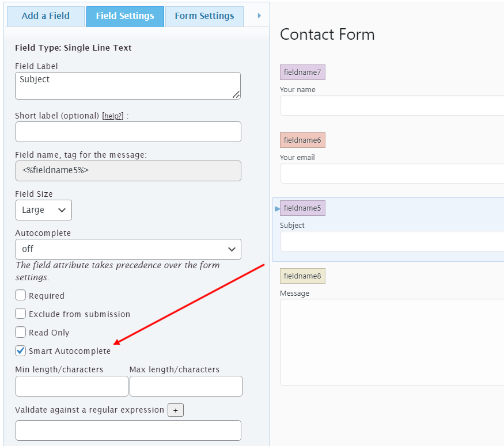Screen dimensions: 504x446
Task: Open the short label help link
Action: [x=113, y=116]
